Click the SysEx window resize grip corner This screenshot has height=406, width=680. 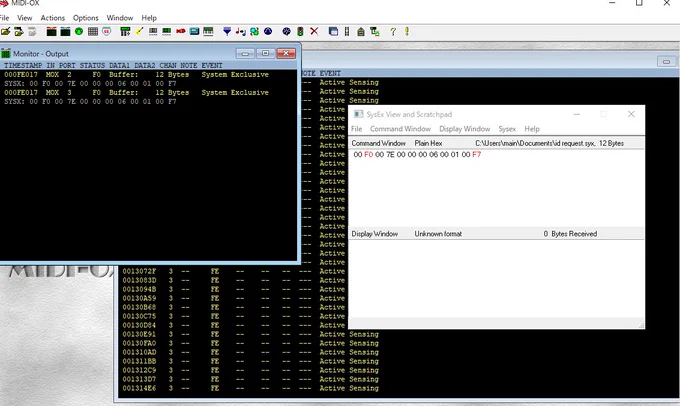(x=641, y=325)
